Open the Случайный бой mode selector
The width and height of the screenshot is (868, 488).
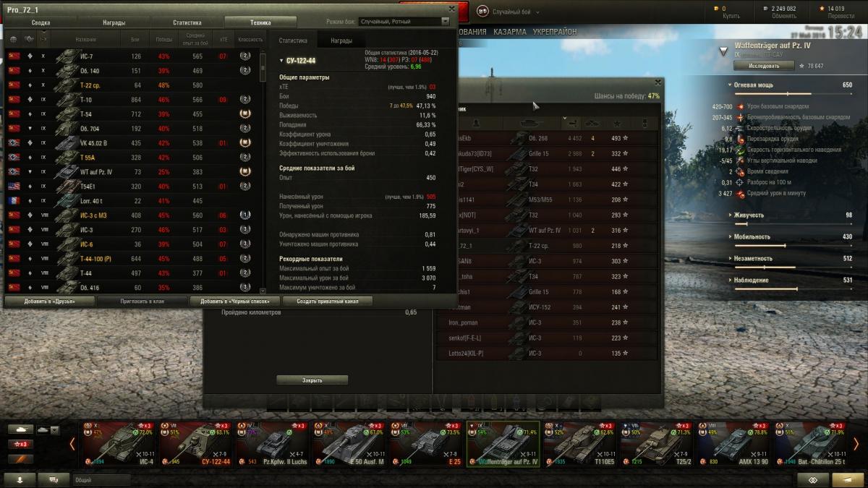click(x=517, y=12)
